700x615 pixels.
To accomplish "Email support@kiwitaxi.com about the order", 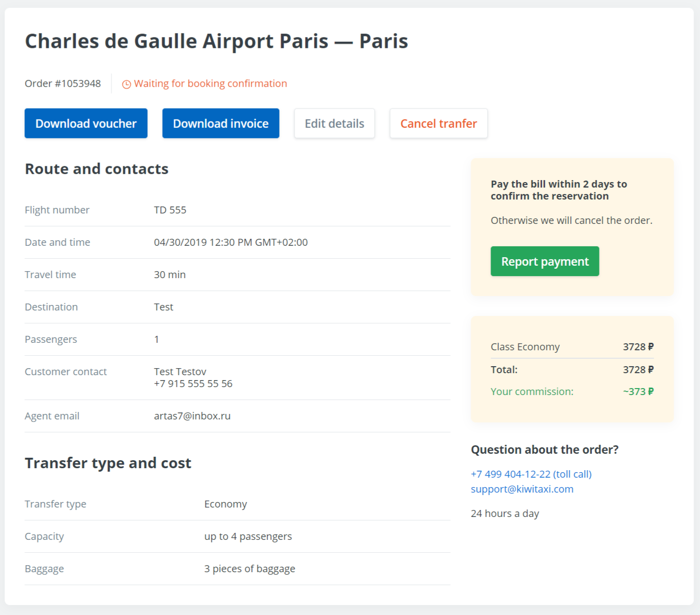I will point(522,489).
